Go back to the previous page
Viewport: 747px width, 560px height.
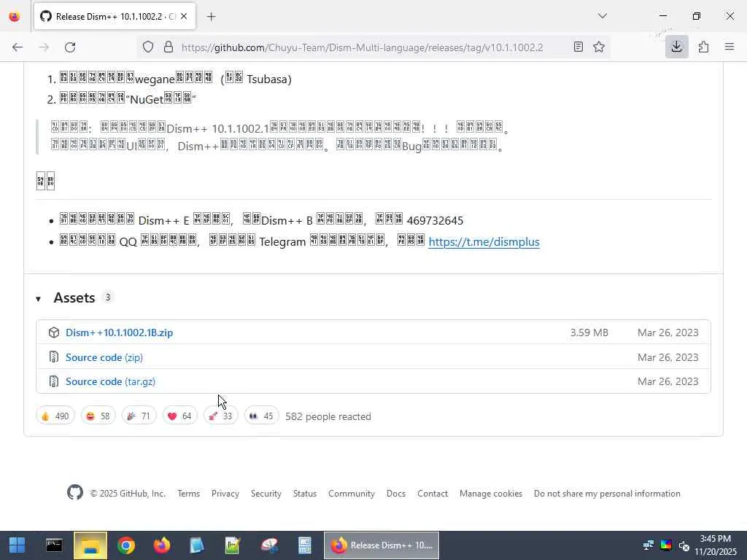point(18,47)
